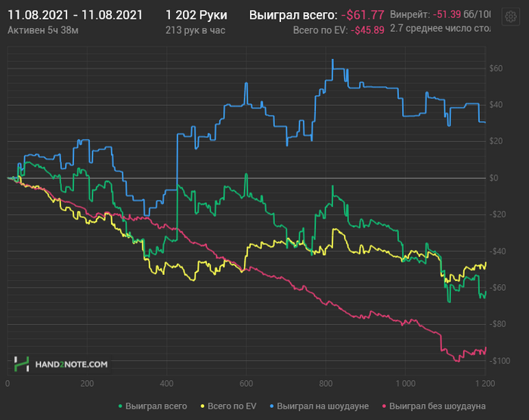Toggle the pink 'Выиграл без шоудауна' legend series
Viewport: 529px width, 420px height.
(x=434, y=406)
